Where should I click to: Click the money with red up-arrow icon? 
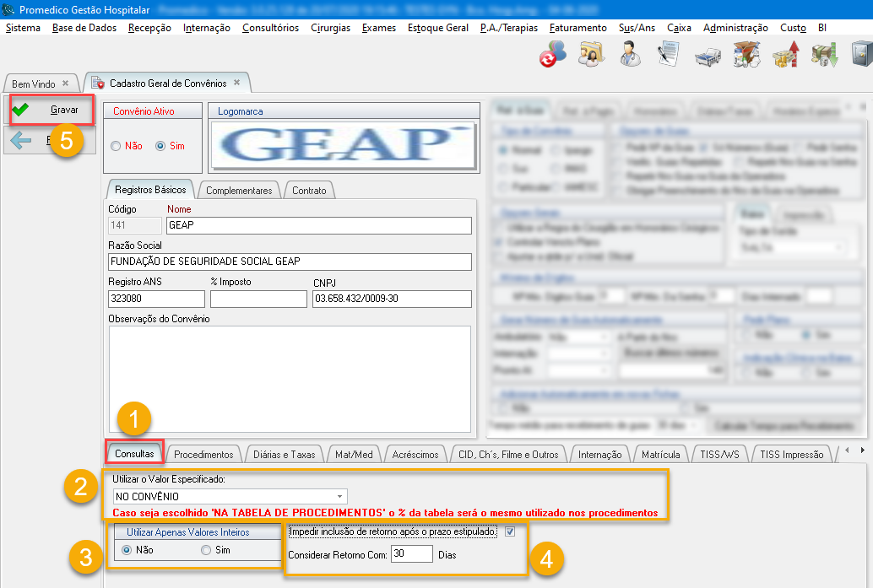click(785, 57)
